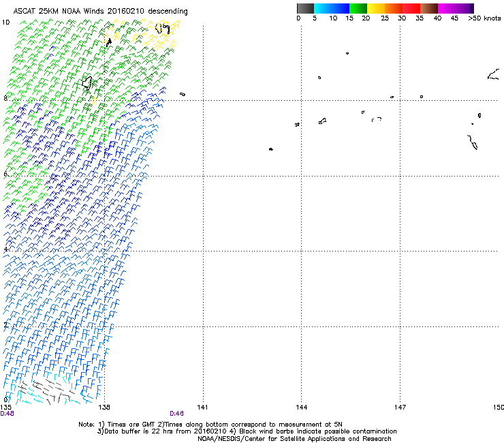Click the cyan-blue 5-15 knots legend band
Screen dimensions: 504x443
coord(332,8)
